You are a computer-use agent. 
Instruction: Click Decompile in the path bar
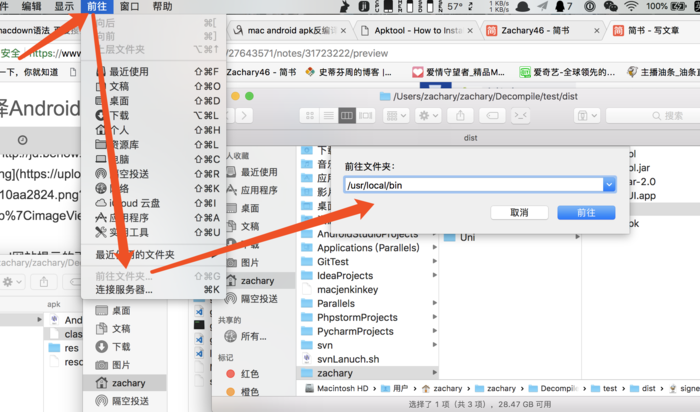tap(554, 388)
